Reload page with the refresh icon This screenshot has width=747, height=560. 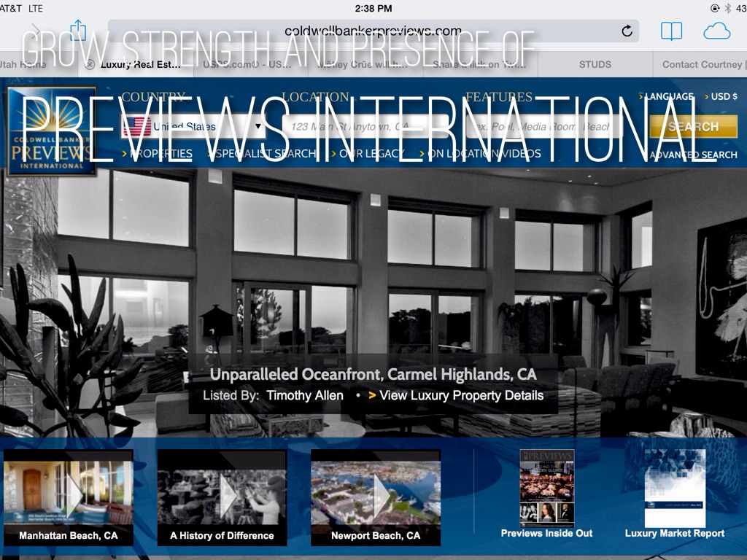point(627,31)
